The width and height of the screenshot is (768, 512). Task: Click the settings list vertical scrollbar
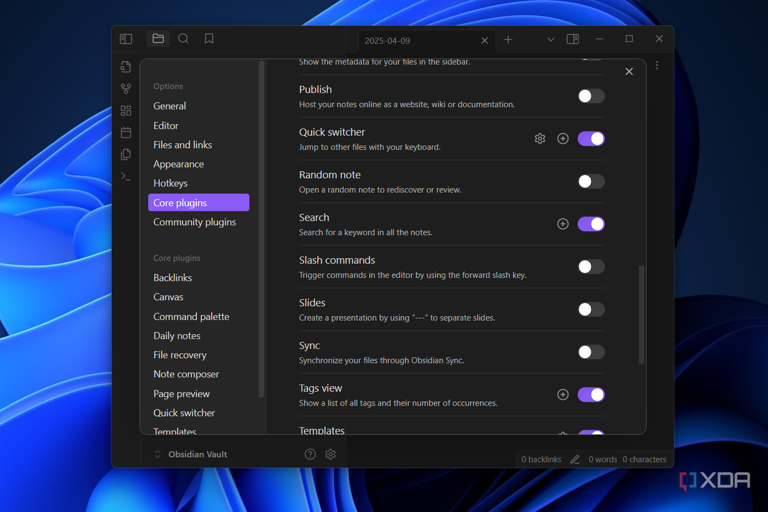point(641,314)
